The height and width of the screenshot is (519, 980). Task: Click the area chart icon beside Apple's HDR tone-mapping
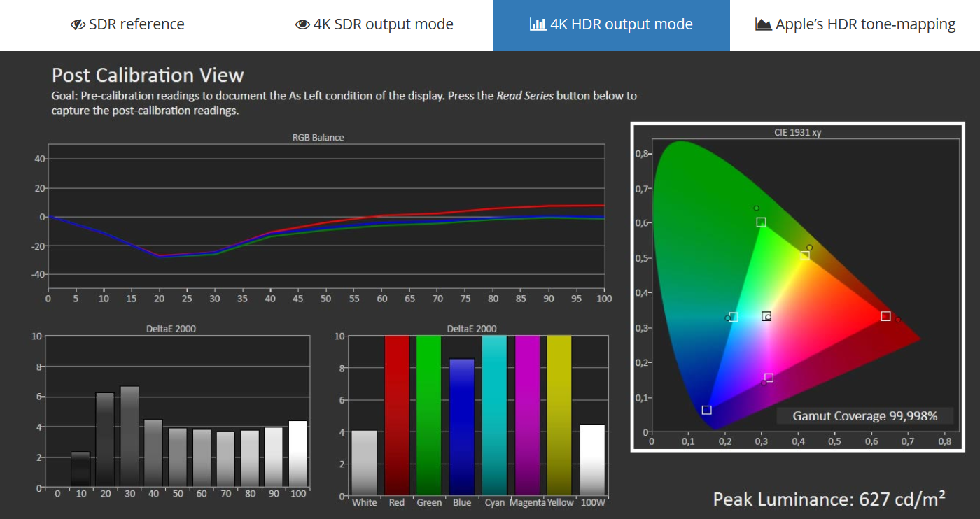tap(764, 25)
